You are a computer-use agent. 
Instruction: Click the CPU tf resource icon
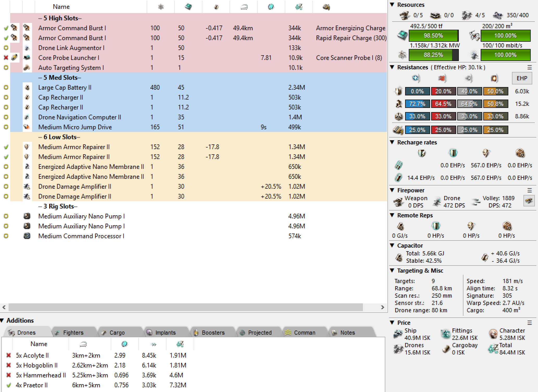(x=402, y=35)
